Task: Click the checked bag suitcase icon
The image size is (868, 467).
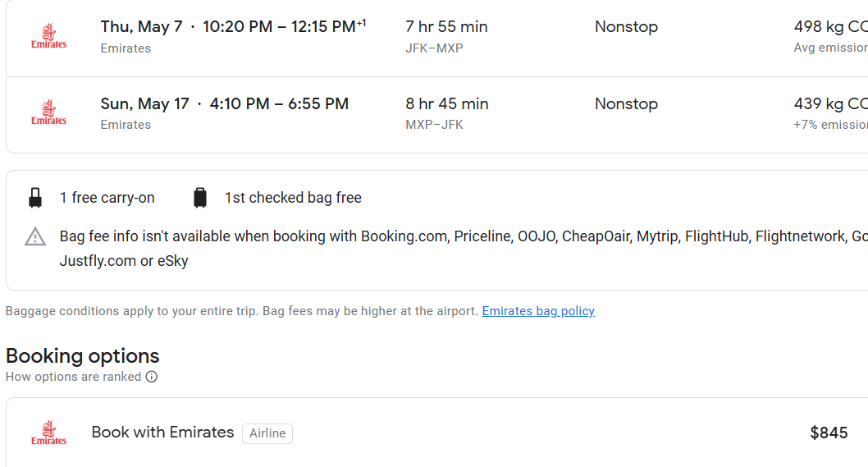Action: tap(200, 198)
